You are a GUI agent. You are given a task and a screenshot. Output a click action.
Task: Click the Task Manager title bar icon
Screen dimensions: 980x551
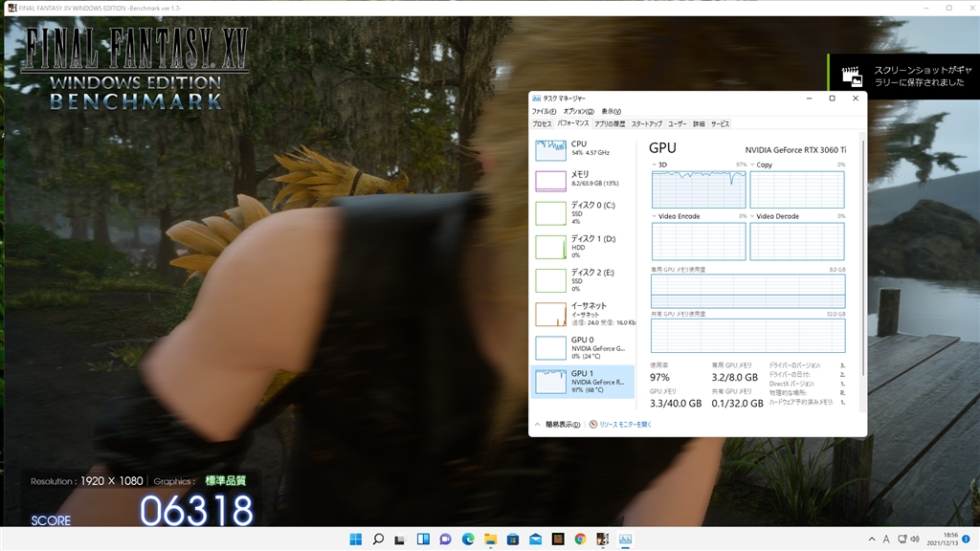click(x=536, y=99)
